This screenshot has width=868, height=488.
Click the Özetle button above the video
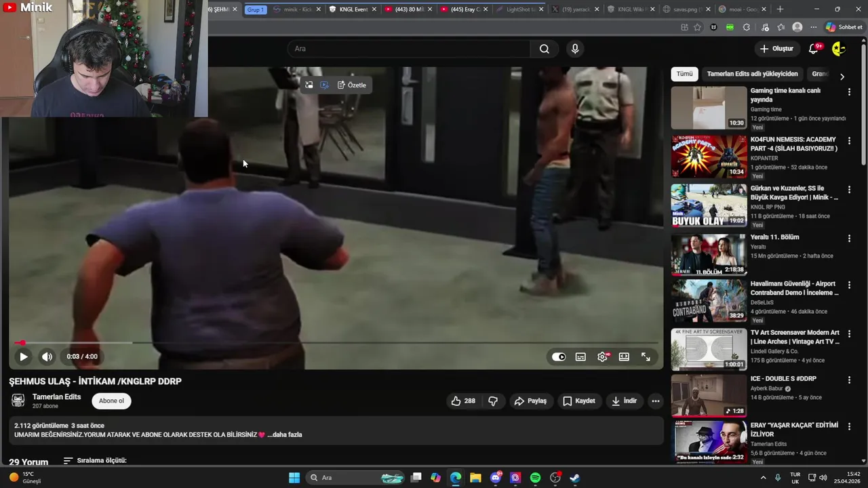click(x=352, y=85)
